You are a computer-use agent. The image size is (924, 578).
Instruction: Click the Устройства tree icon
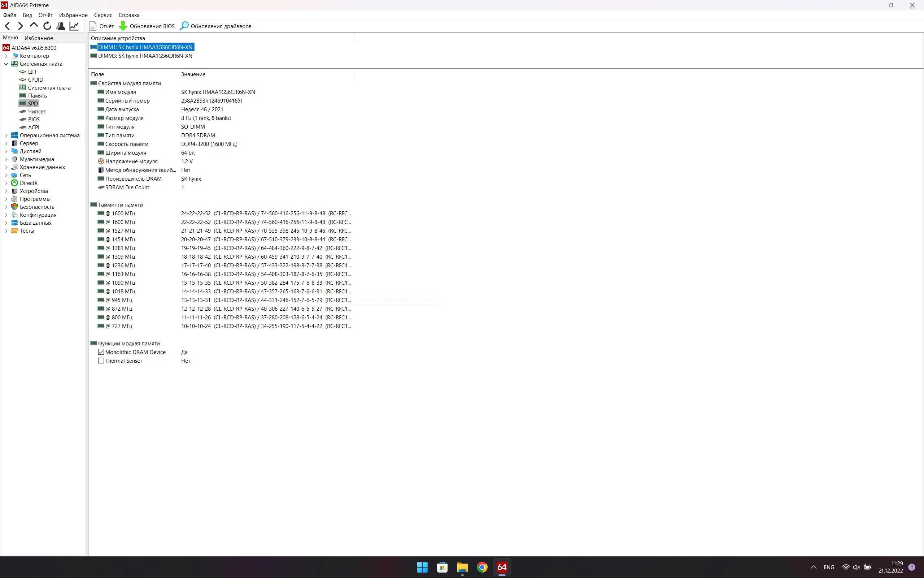[14, 191]
